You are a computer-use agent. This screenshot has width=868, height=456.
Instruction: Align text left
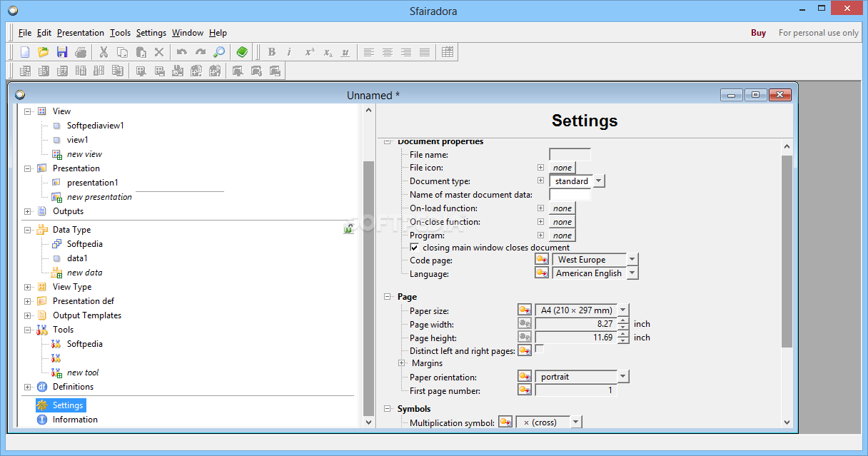click(369, 52)
